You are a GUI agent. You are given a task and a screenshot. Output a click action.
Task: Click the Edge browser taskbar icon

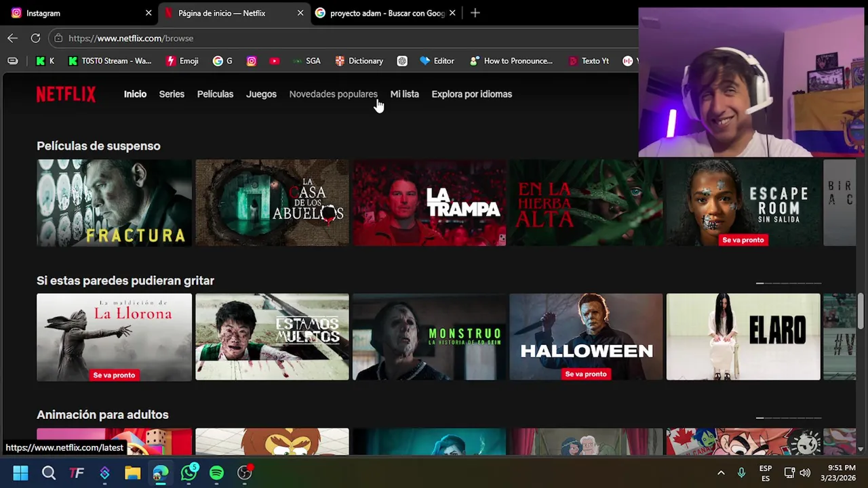pos(161,472)
